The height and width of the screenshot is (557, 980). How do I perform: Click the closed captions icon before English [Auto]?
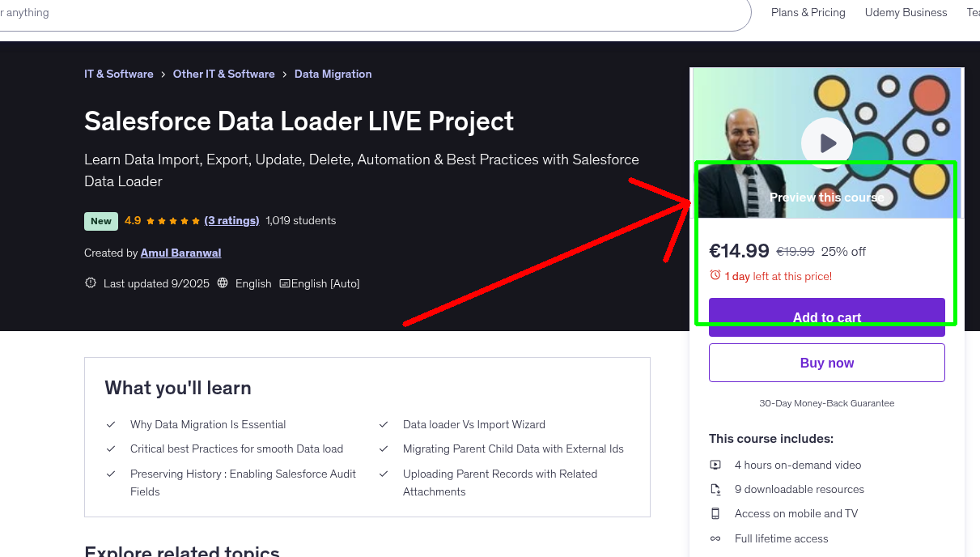285,283
